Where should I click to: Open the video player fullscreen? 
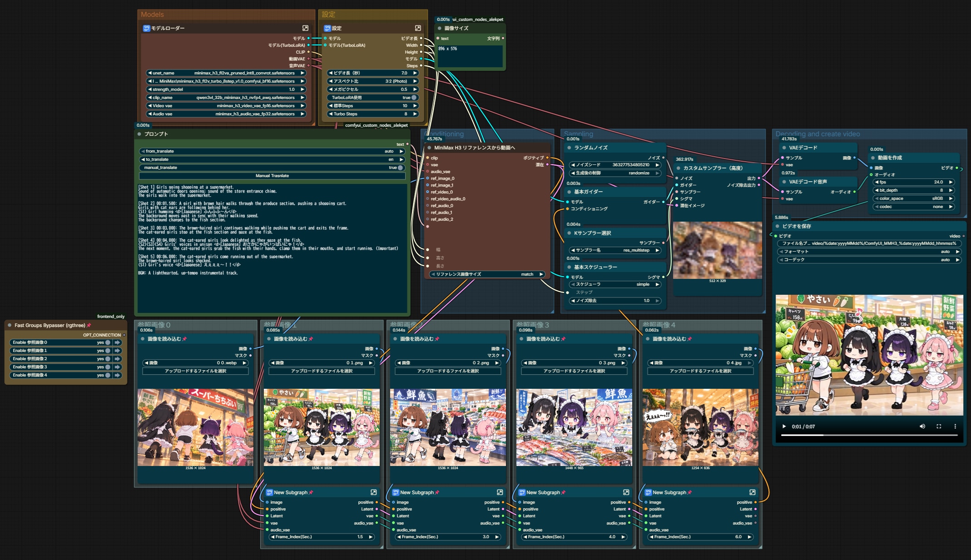point(939,426)
